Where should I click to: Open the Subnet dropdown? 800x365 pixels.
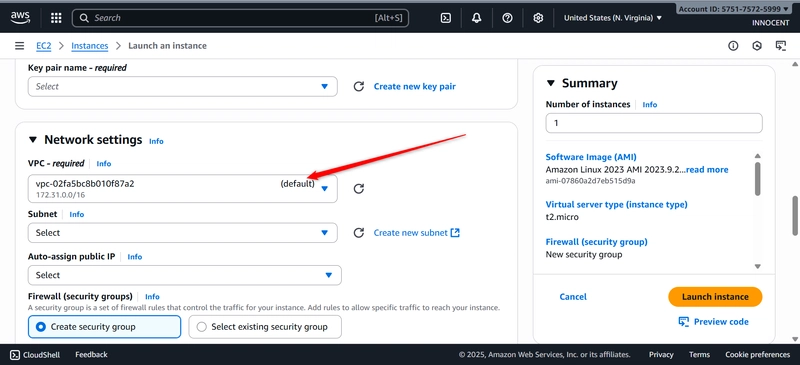[183, 233]
